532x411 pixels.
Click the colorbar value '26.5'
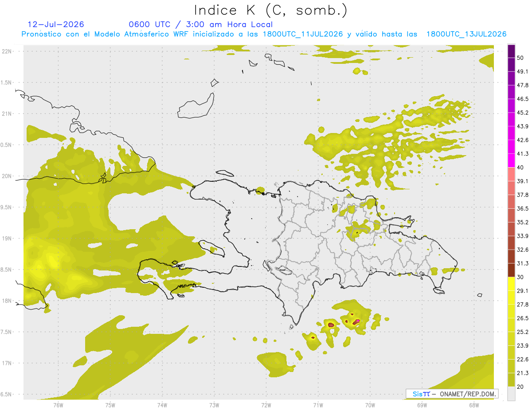point(523,318)
